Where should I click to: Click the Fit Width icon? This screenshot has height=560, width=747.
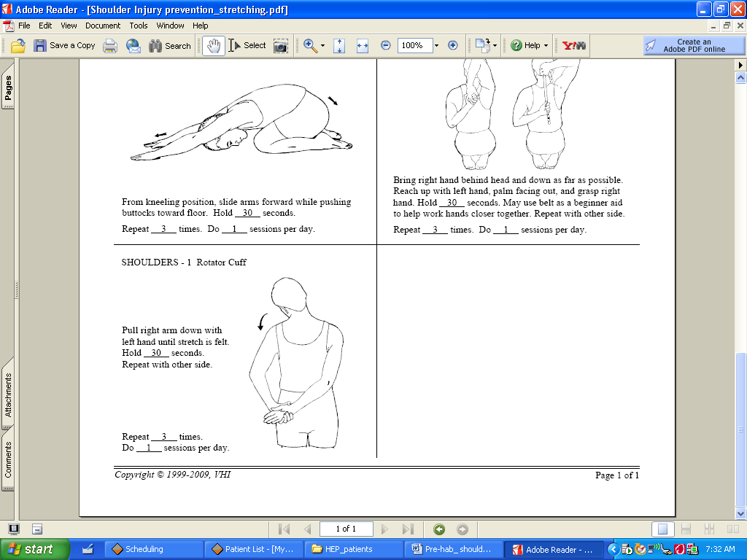coord(363,46)
